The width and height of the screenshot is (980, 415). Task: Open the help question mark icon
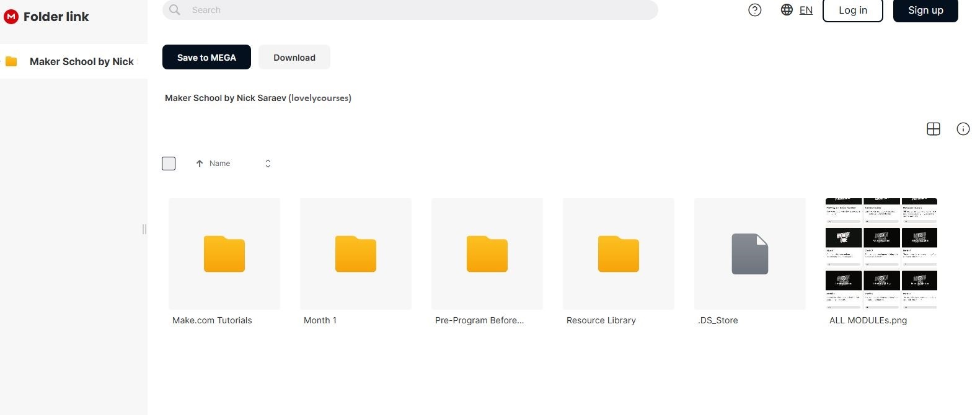pos(754,10)
